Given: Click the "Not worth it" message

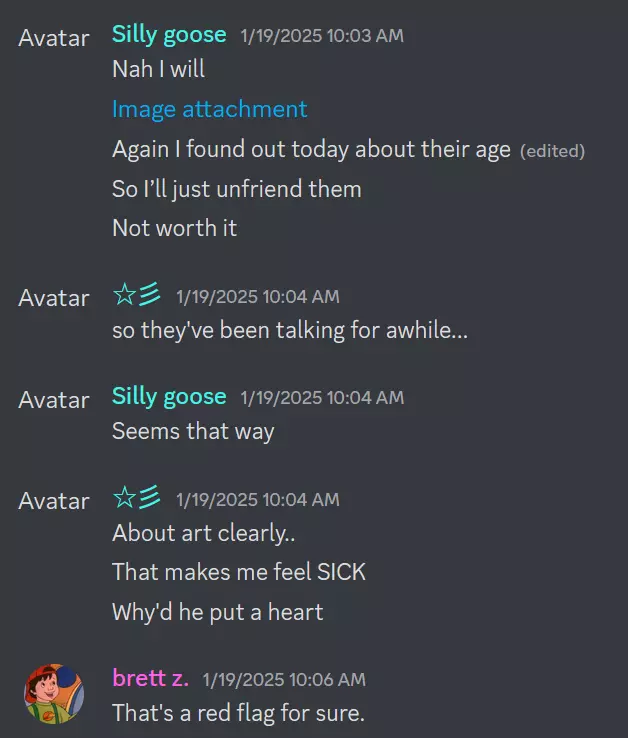Looking at the screenshot, I should pos(174,228).
